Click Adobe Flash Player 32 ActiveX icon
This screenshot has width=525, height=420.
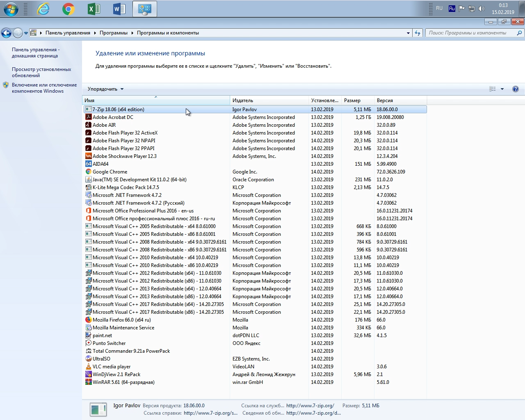coord(88,133)
